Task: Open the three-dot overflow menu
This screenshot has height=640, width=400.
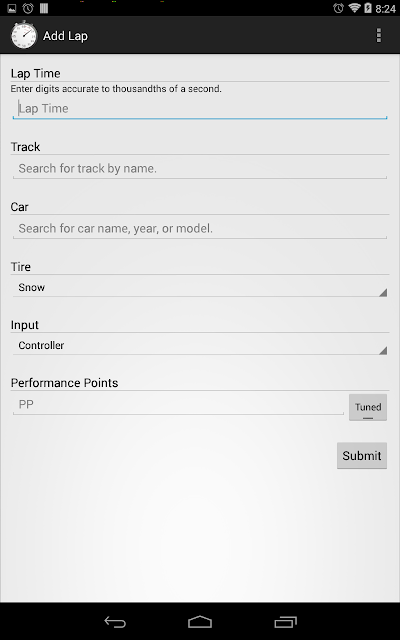Action: point(379,36)
